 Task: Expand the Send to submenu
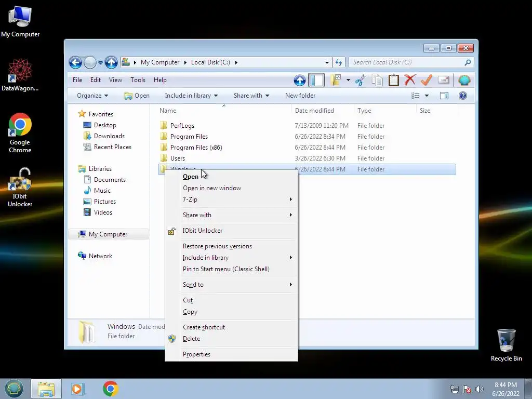pos(231,285)
